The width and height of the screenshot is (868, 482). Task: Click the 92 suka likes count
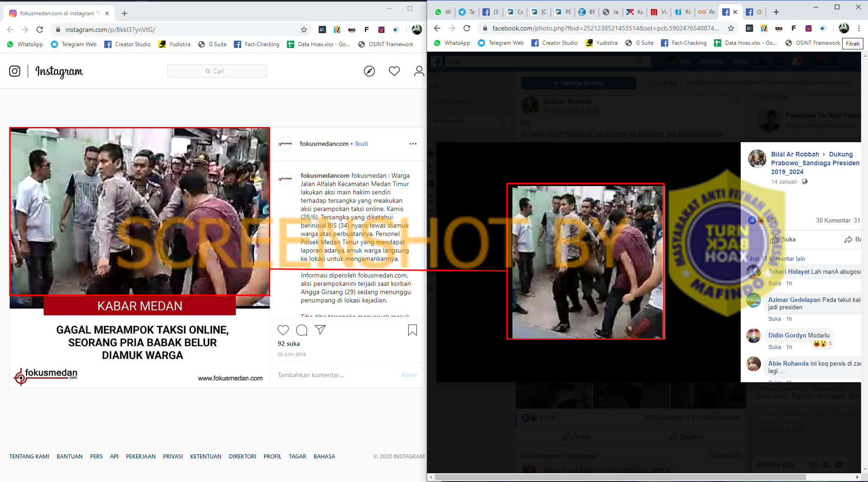pyautogui.click(x=289, y=343)
